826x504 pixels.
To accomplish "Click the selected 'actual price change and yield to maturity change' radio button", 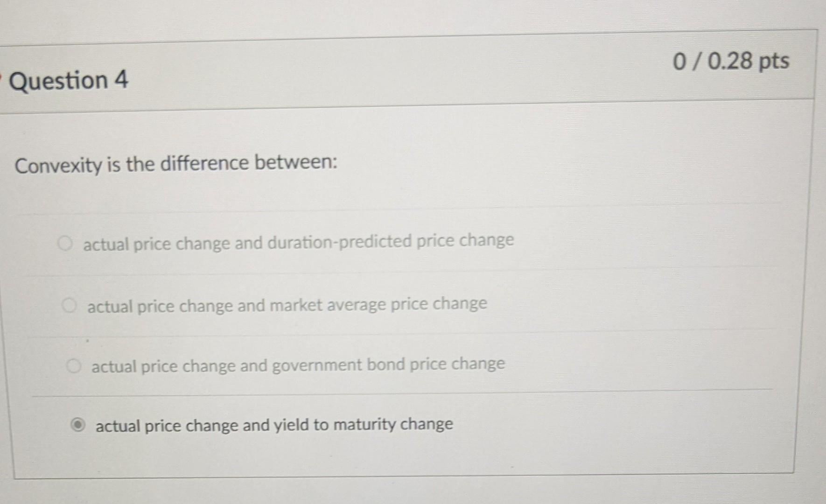I will (78, 425).
